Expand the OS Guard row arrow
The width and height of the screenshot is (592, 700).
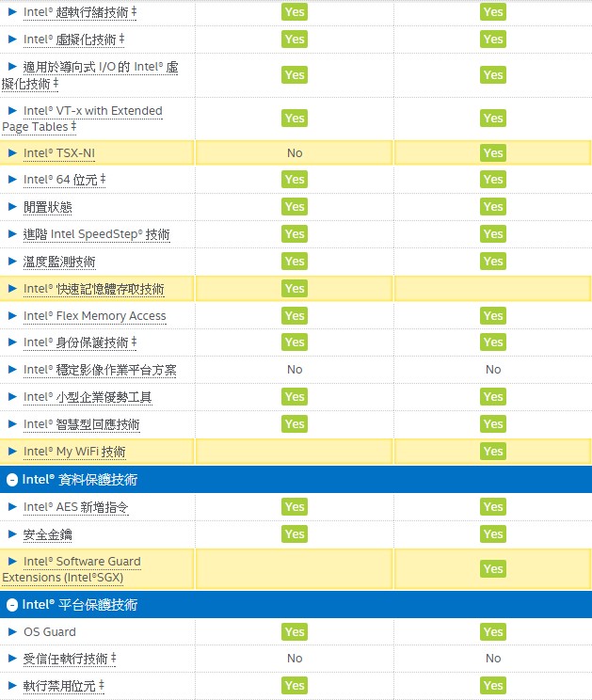pos(12,632)
